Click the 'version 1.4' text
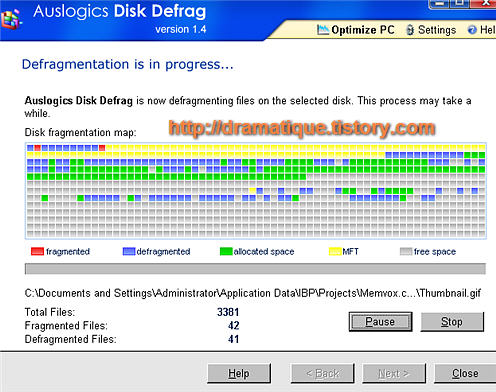 (x=181, y=29)
